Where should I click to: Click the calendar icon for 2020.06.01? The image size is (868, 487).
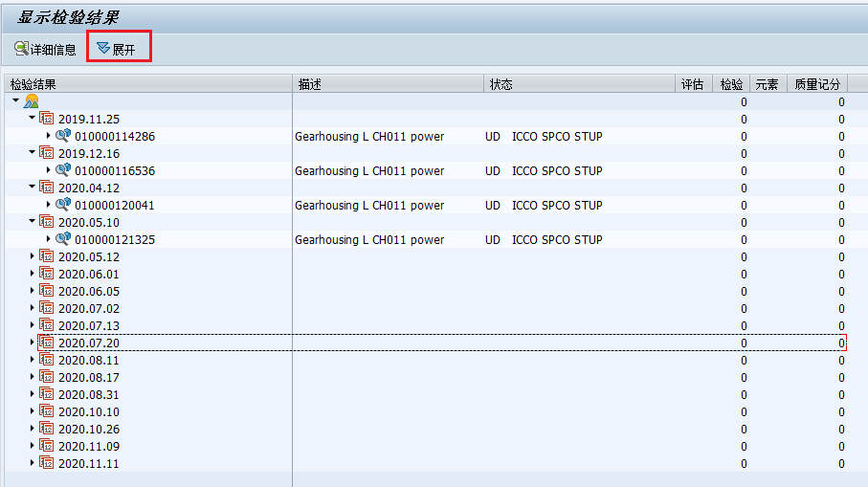[47, 274]
